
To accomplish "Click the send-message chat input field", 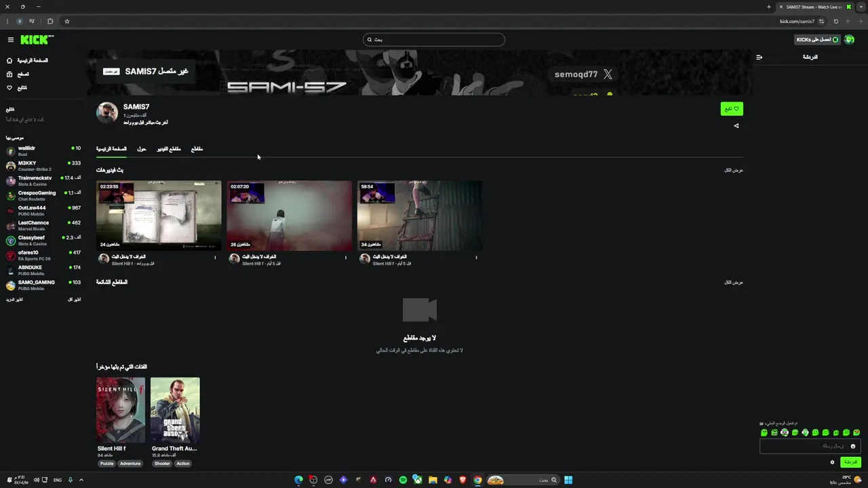I will [x=810, y=446].
